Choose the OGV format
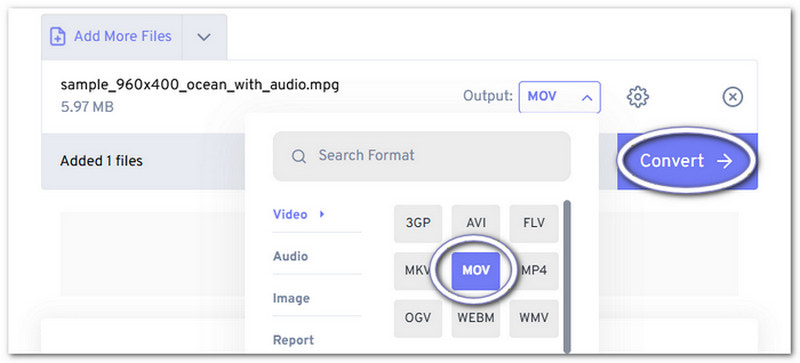 [x=418, y=318]
